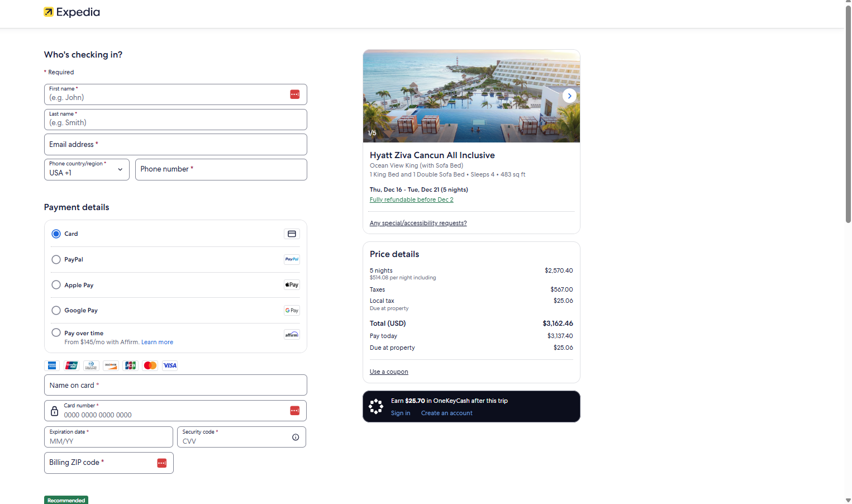Open Fully refundable before Dec 2 link

coord(411,199)
